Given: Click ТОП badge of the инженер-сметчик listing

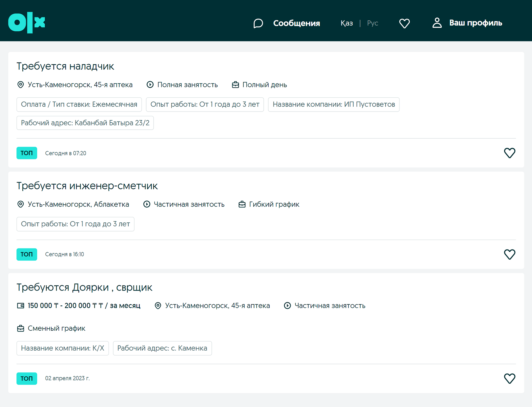Looking at the screenshot, I should point(27,254).
